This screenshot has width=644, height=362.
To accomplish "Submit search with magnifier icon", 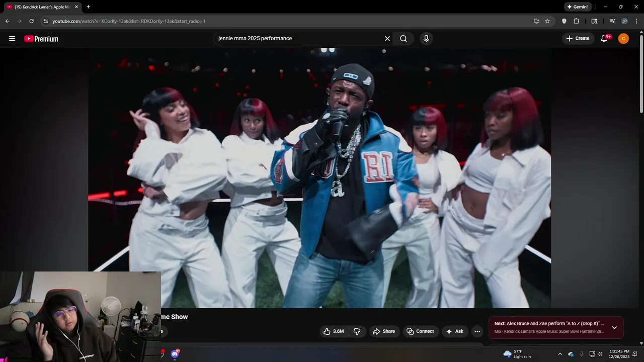I will tap(404, 39).
